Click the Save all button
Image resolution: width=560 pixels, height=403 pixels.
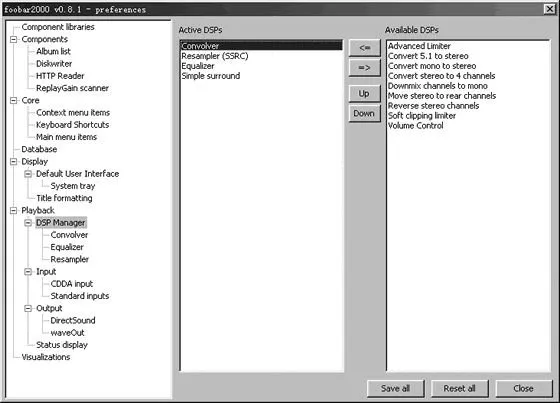point(395,388)
